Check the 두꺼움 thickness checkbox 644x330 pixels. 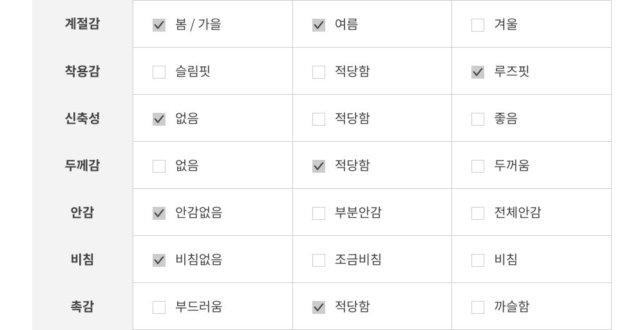pos(478,166)
